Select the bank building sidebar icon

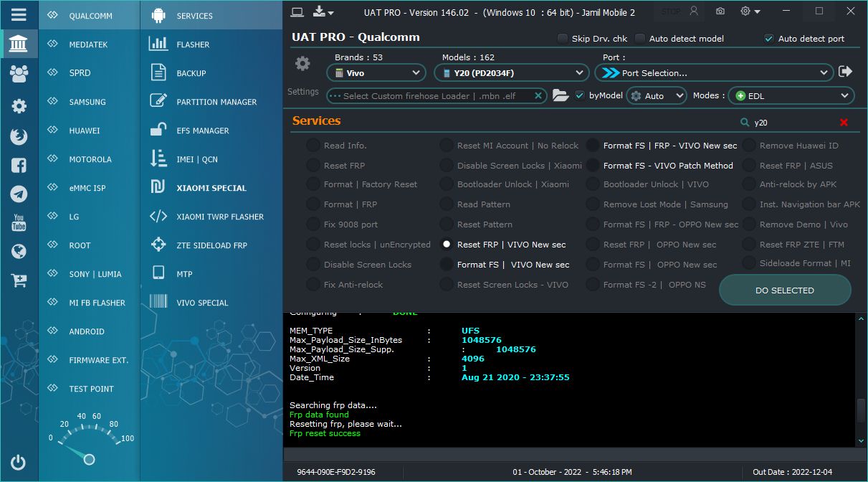click(19, 44)
